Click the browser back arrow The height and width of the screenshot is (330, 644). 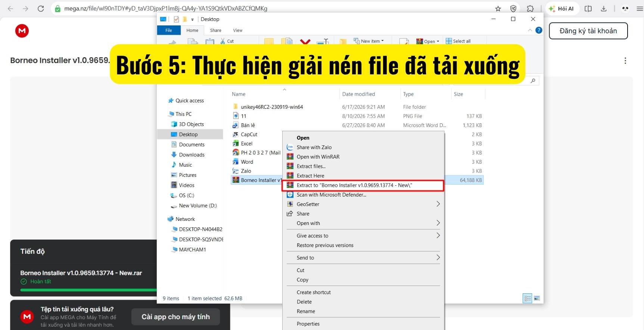(10, 9)
